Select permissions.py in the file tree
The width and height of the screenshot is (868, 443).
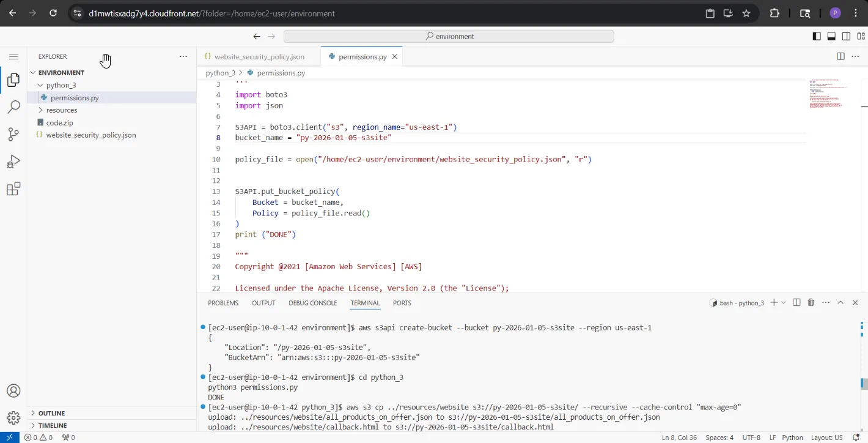coord(112,98)
